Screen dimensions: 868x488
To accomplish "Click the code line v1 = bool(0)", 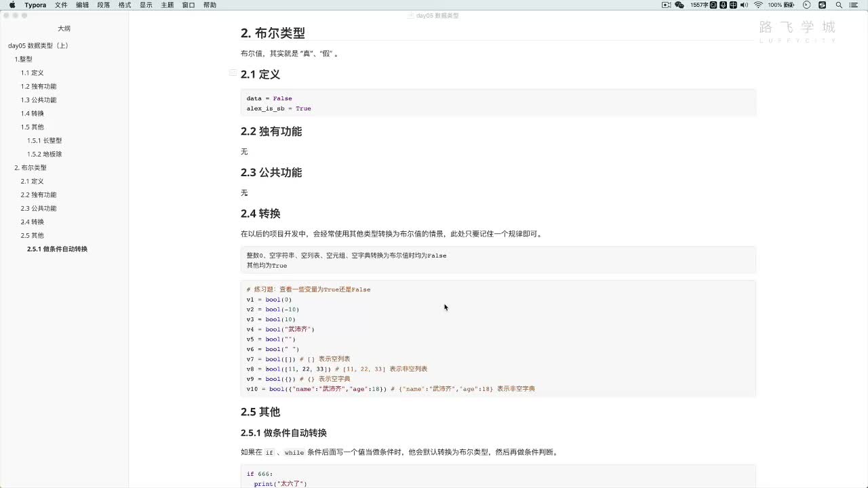I will (x=269, y=300).
